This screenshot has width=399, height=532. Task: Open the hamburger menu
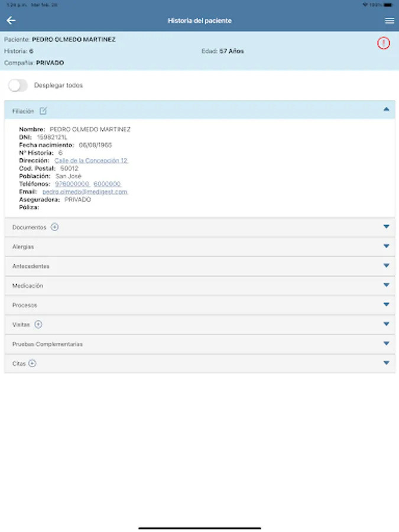[389, 21]
